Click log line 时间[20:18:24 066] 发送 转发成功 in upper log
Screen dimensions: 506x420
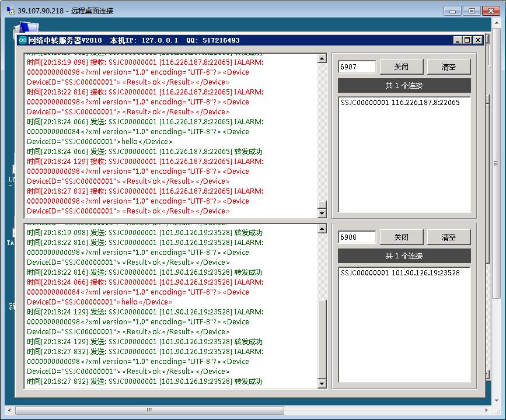(145, 151)
